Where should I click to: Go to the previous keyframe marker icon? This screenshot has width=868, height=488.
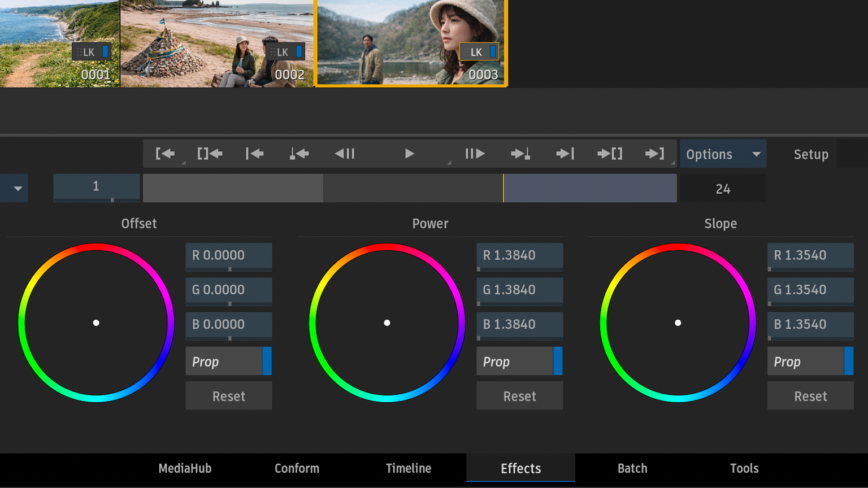tap(299, 154)
